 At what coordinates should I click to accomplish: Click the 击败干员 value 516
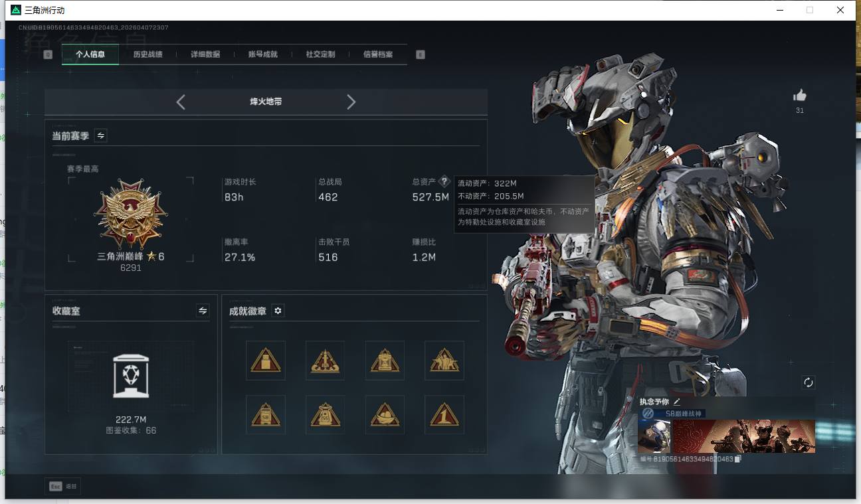point(328,257)
